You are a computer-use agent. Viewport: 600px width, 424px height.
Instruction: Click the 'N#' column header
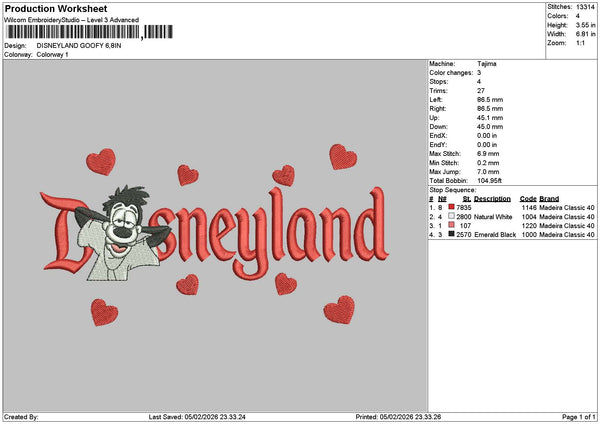pyautogui.click(x=442, y=199)
